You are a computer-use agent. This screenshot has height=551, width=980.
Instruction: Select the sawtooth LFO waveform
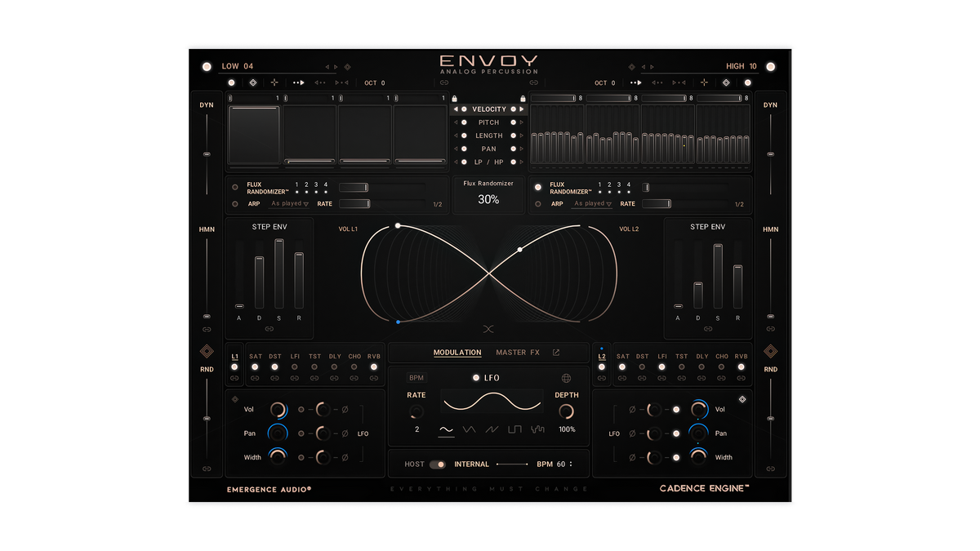point(492,429)
